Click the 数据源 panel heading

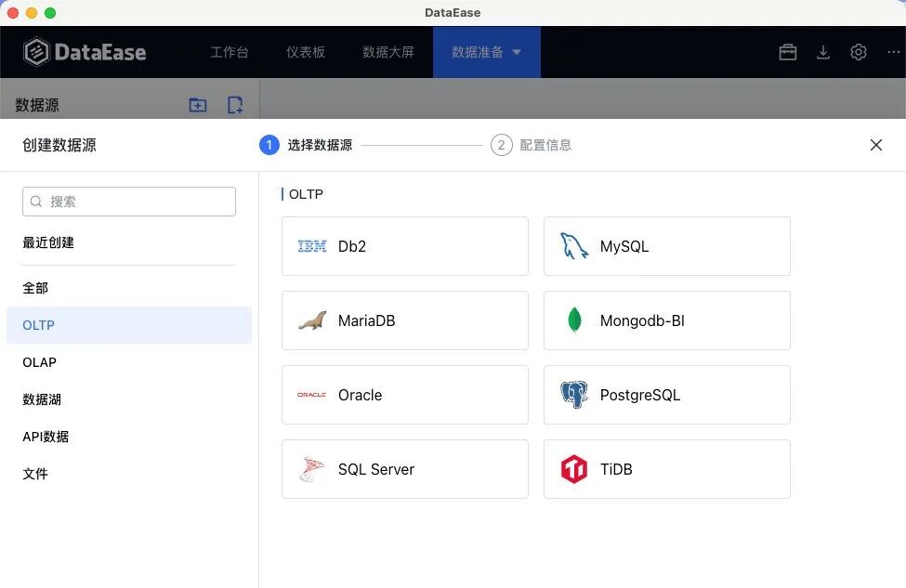pos(37,105)
